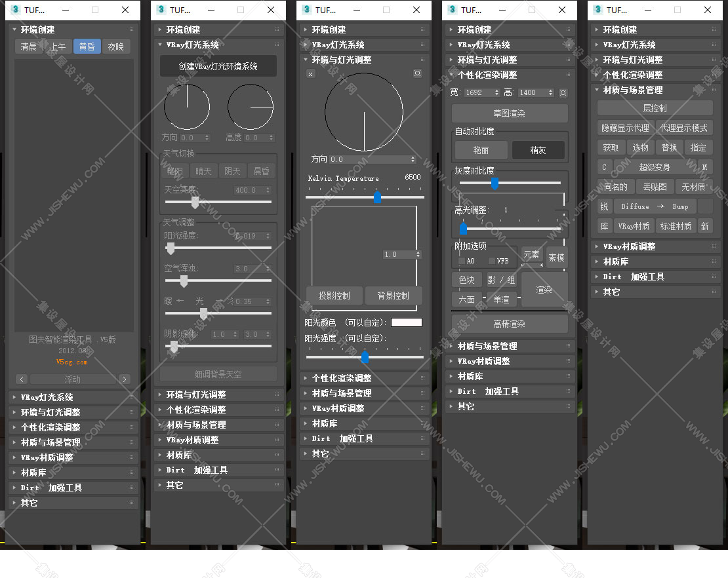Click the 灰度对比度 slider handle
The height and width of the screenshot is (578, 728).
tap(495, 183)
